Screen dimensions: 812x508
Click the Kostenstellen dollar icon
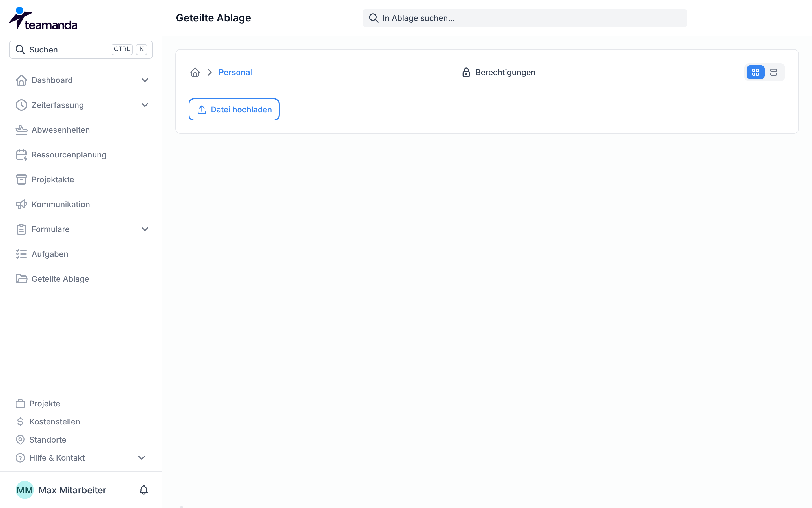(x=21, y=422)
